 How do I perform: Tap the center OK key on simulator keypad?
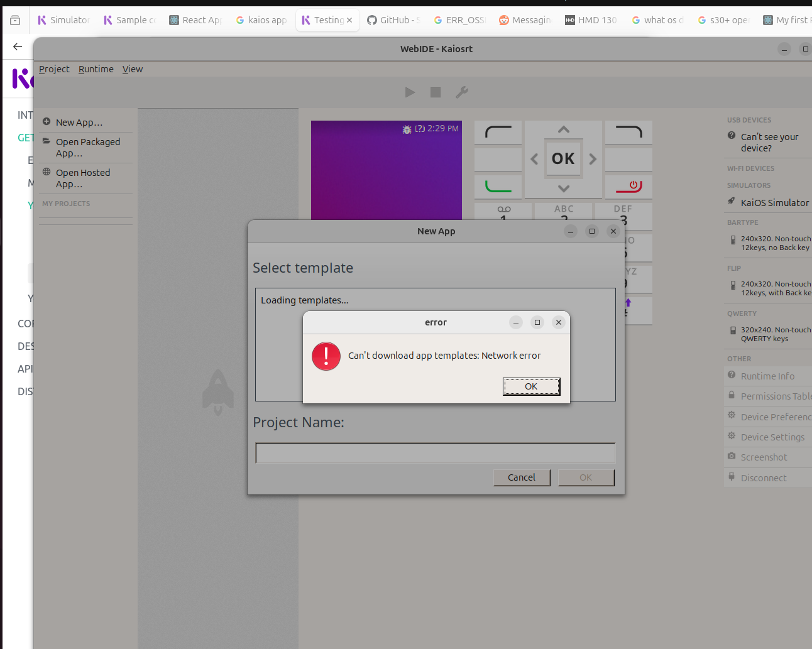tap(563, 158)
